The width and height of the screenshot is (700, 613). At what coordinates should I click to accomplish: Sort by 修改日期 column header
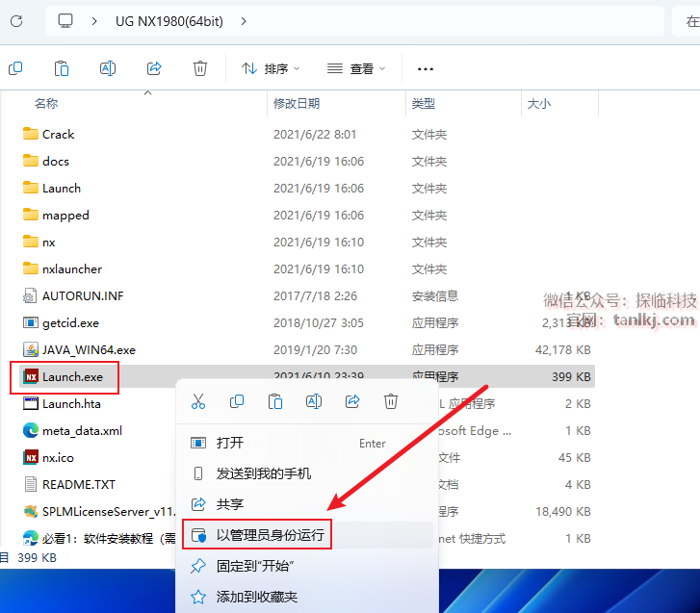coord(297,104)
